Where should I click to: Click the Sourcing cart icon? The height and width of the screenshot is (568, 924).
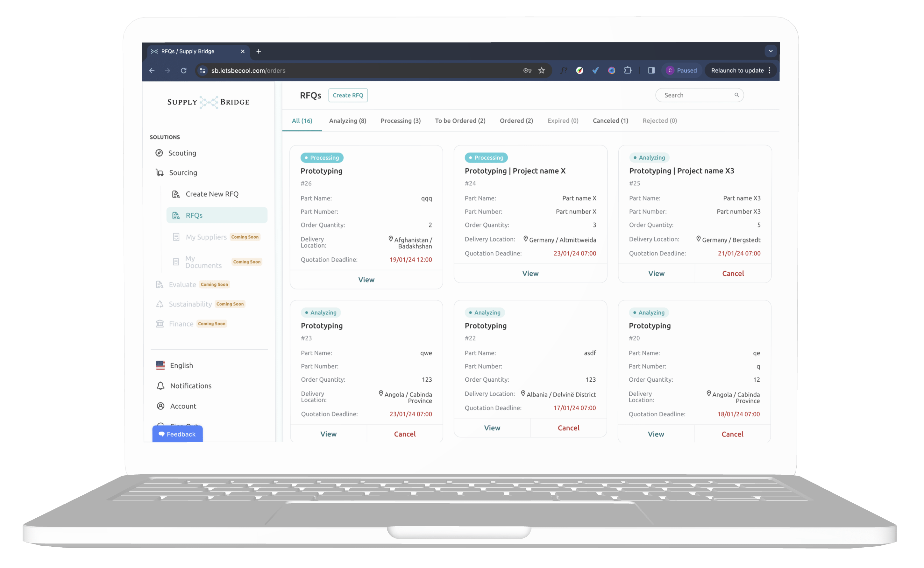coord(160,173)
